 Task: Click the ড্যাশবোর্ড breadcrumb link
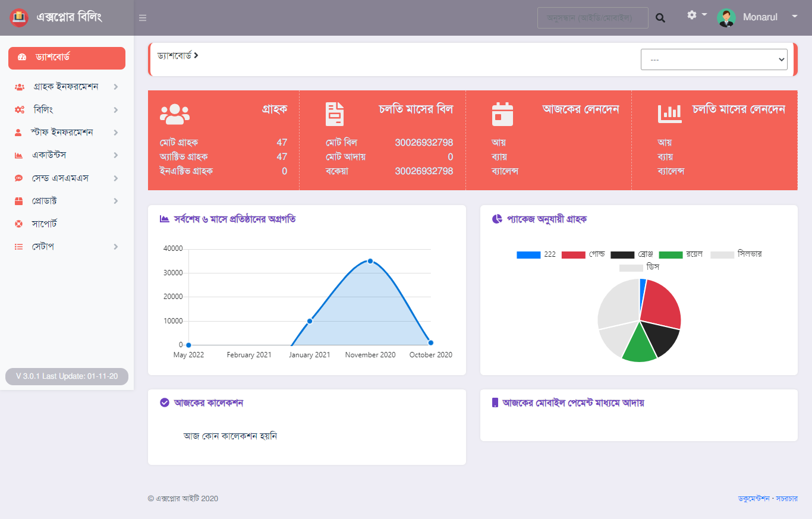click(174, 55)
